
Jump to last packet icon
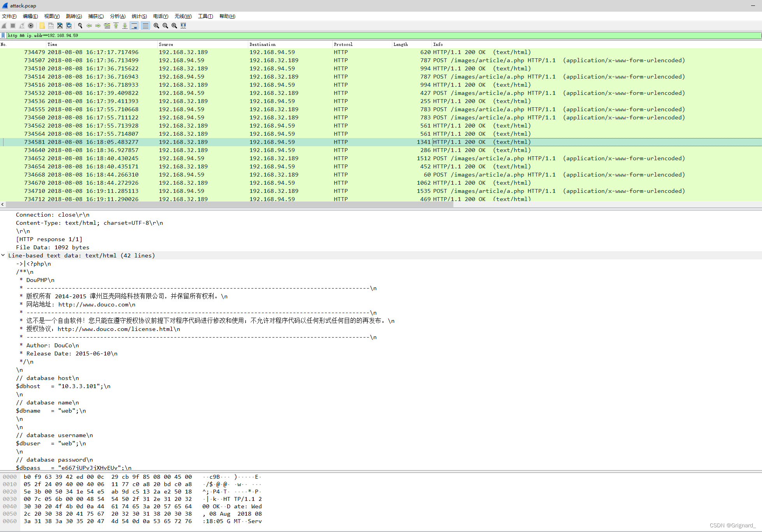[x=125, y=26]
